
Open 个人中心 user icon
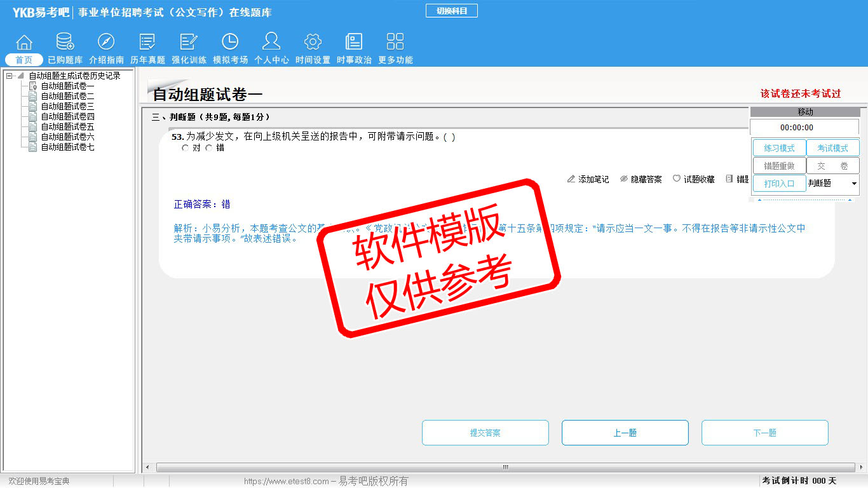[x=271, y=43]
